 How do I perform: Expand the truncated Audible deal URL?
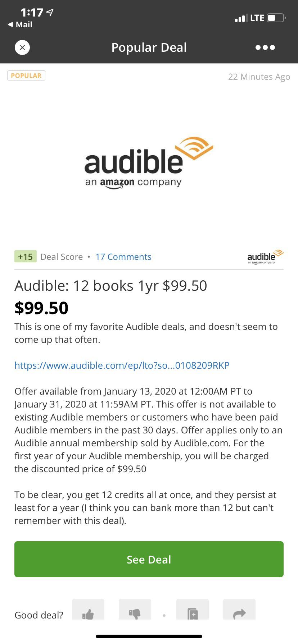click(x=121, y=365)
